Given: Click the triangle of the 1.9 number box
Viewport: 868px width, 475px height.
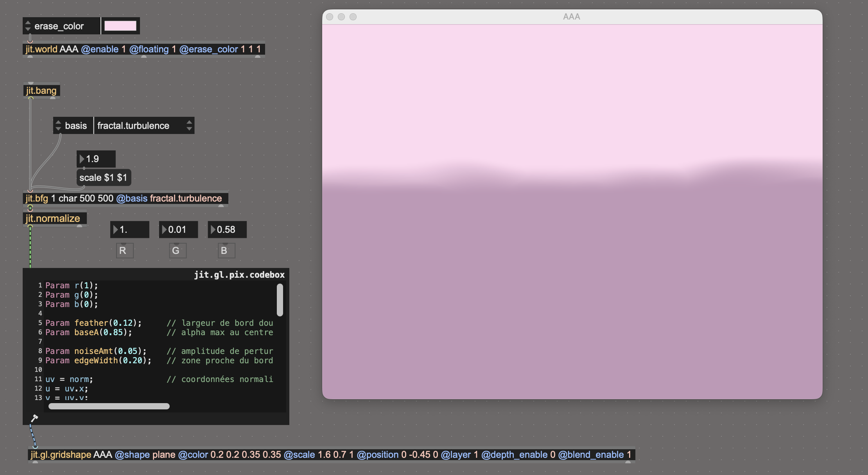Looking at the screenshot, I should click(x=82, y=159).
